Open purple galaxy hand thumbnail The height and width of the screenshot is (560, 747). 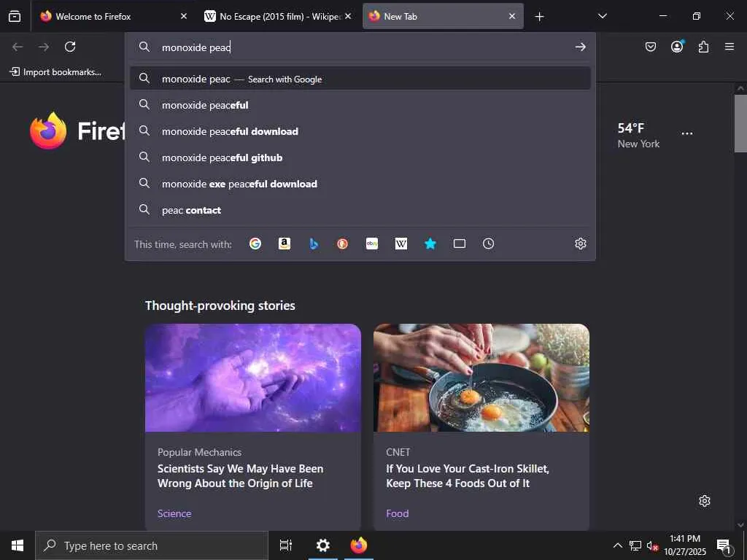tap(253, 378)
